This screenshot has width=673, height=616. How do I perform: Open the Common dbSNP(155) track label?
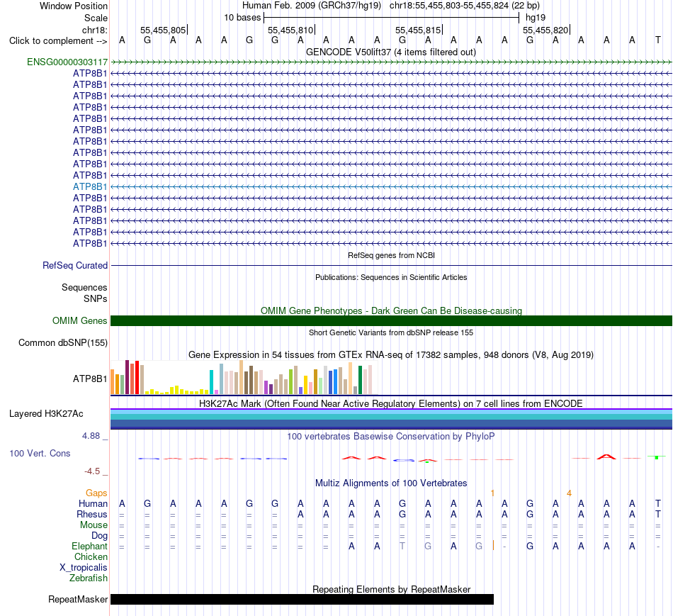click(62, 343)
